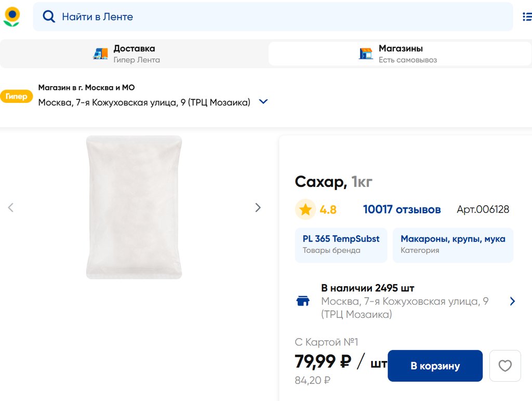Viewport: 532px width, 401px height.
Task: Show next product image
Action: point(258,208)
